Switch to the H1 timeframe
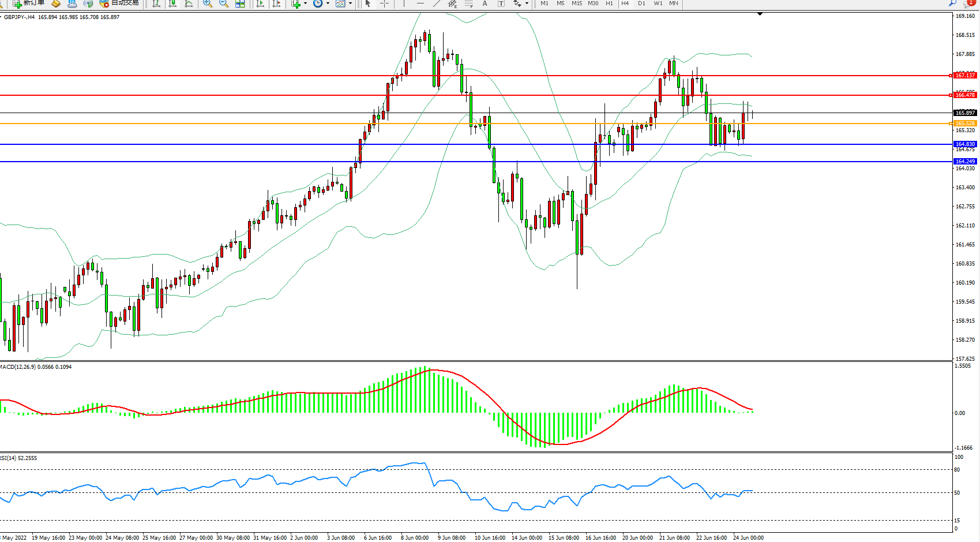Viewport: 980px width, 542px height. (x=609, y=3)
